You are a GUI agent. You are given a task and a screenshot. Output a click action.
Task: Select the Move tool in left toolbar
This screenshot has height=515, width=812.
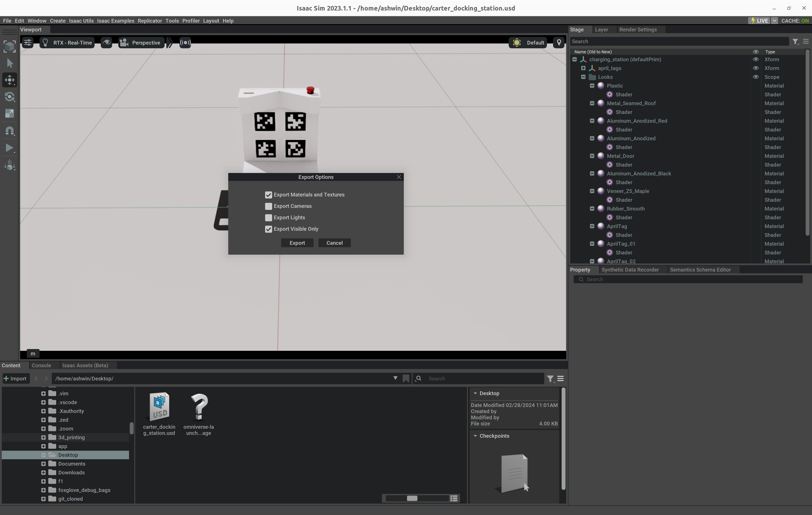click(x=9, y=80)
